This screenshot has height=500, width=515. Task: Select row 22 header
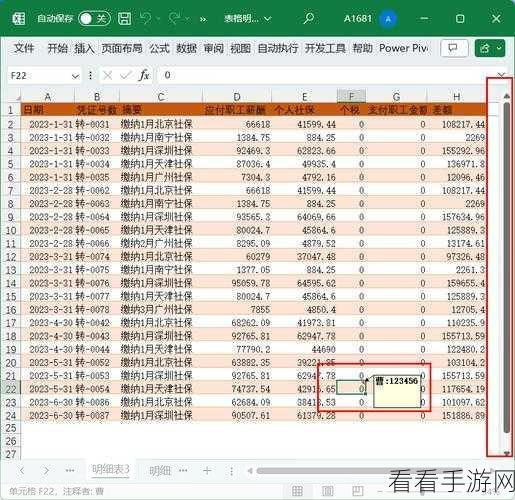[x=11, y=389]
